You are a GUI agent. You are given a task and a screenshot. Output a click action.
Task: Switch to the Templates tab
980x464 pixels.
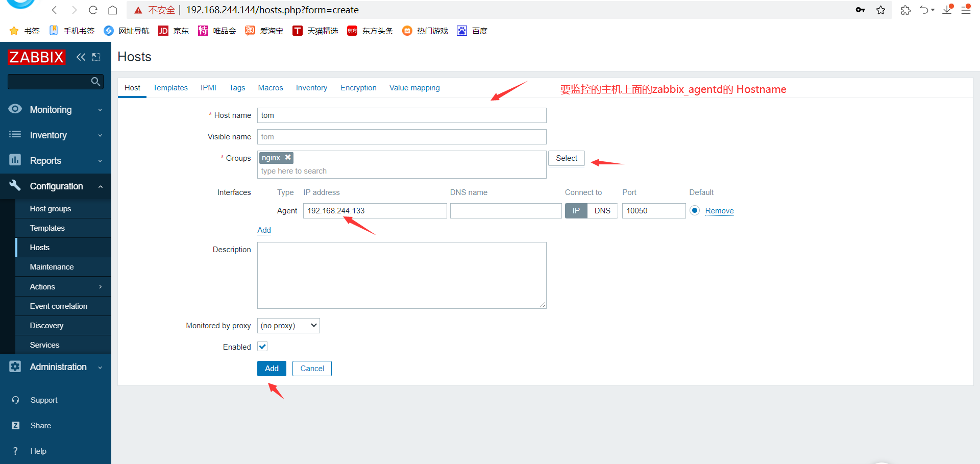click(170, 88)
